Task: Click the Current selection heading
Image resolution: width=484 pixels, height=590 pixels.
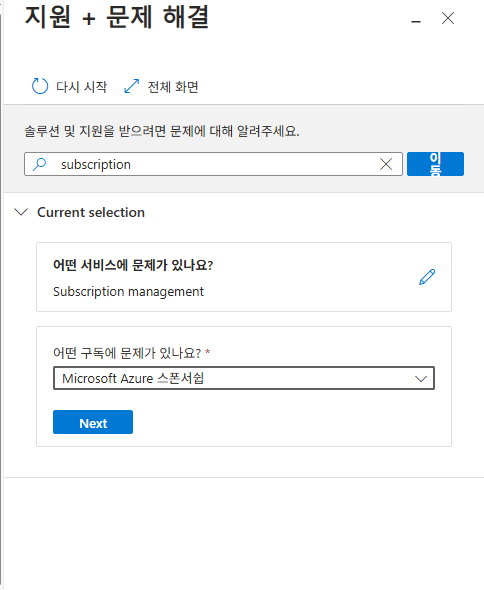Action: click(x=91, y=212)
